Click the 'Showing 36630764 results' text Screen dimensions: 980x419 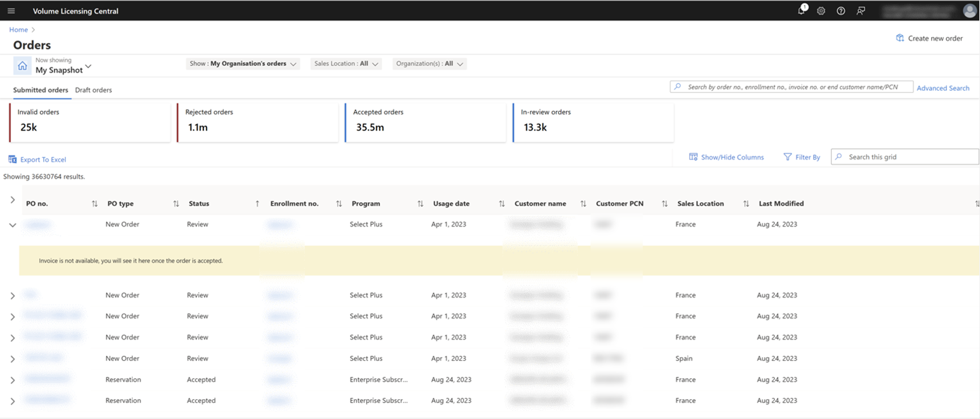point(44,177)
